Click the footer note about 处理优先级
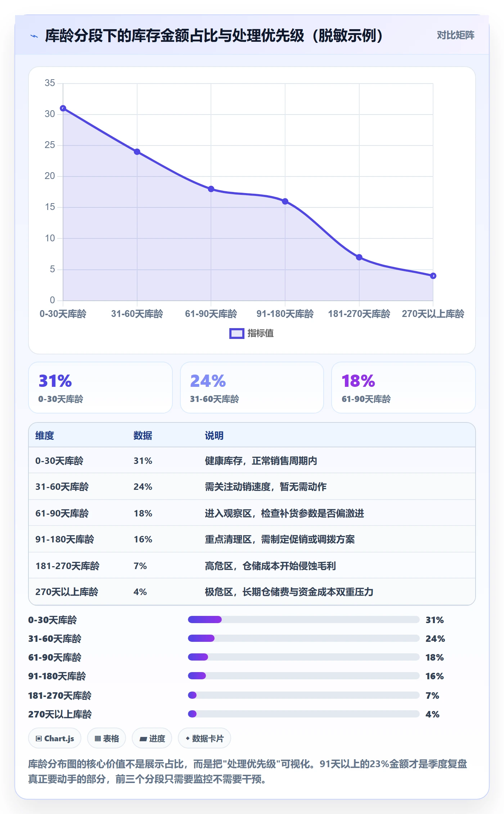The width and height of the screenshot is (504, 814). click(x=248, y=771)
